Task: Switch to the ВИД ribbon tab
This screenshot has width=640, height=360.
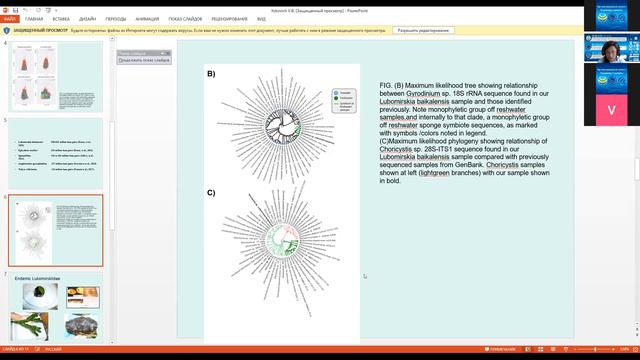Action: (x=261, y=19)
